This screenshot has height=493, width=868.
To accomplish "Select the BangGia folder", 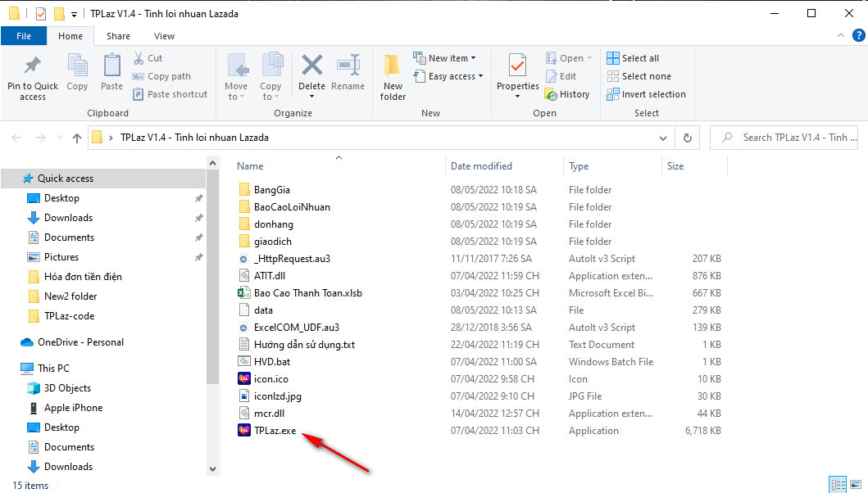I will pos(264,190).
